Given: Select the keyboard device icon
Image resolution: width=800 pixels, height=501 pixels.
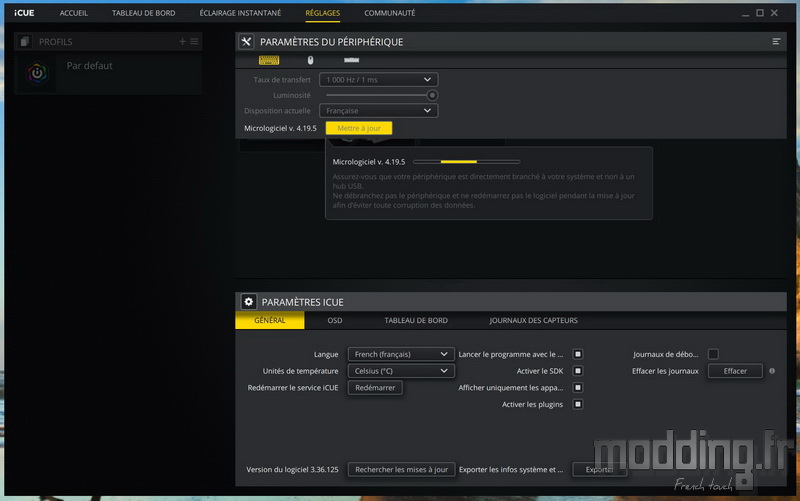Looking at the screenshot, I should (x=268, y=60).
